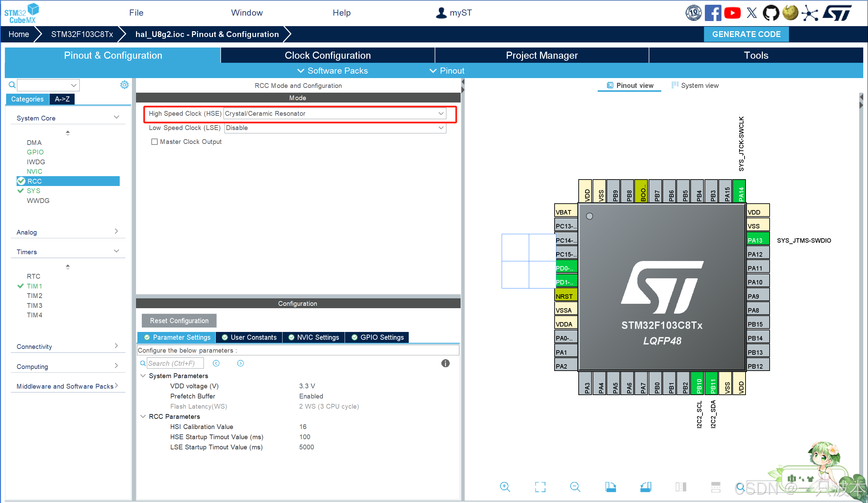The height and width of the screenshot is (503, 868).
Task: Select the RCC item in System Core
Action: tap(35, 181)
